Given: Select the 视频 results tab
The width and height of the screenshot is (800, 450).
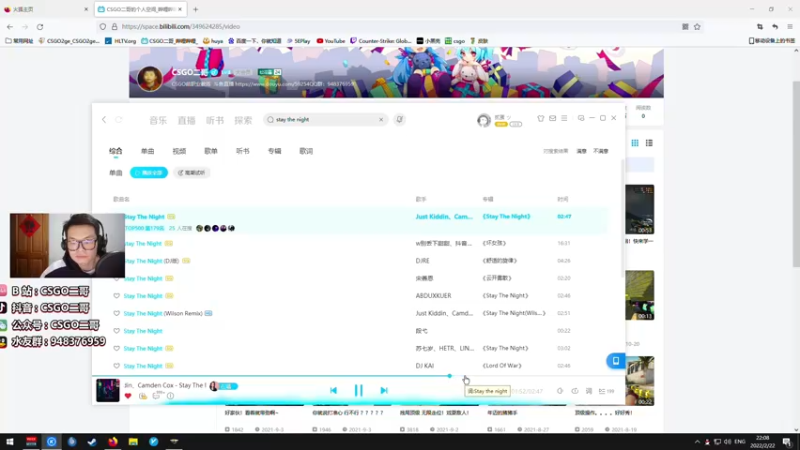Looking at the screenshot, I should click(x=179, y=151).
